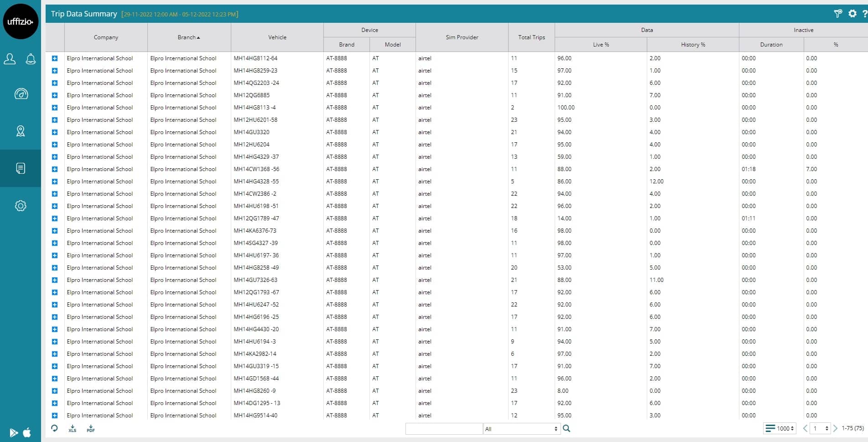Expand the row for vehicle MH14CW1368 -56
868x442 pixels.
click(x=55, y=169)
